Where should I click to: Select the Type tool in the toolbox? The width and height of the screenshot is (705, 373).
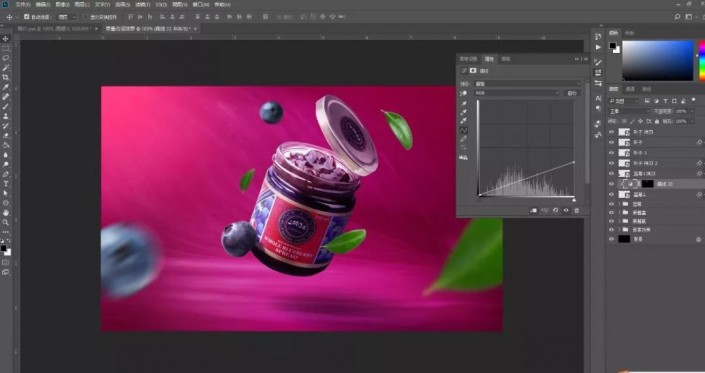(x=6, y=184)
